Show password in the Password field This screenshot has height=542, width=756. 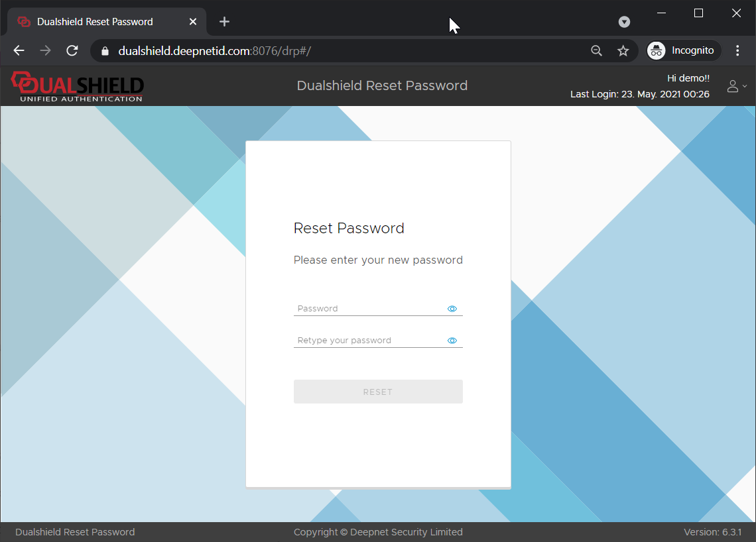452,309
